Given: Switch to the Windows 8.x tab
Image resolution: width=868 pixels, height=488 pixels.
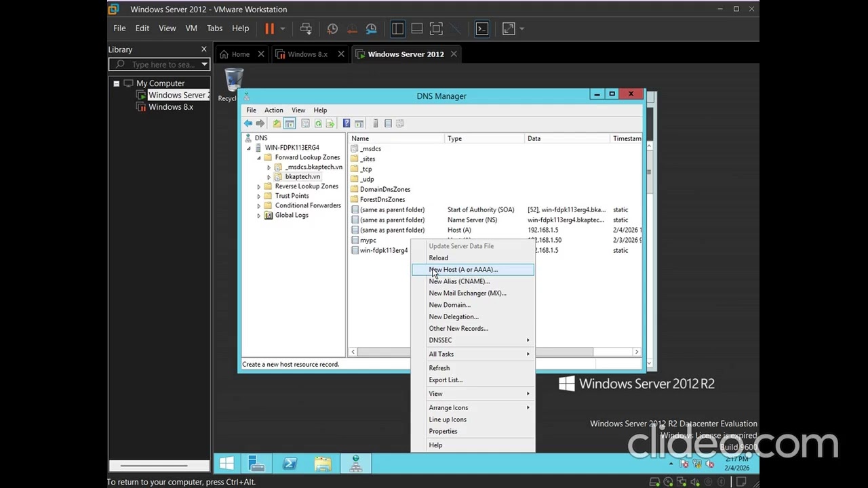Looking at the screenshot, I should (x=308, y=54).
